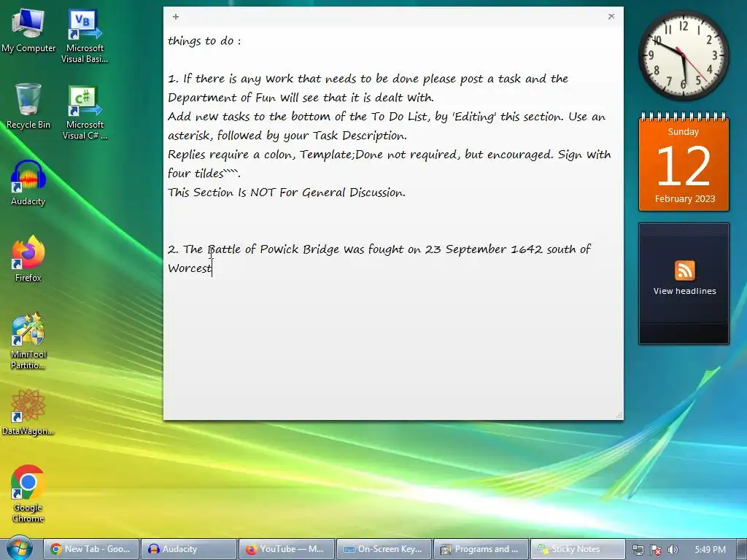Place cursor in 'Department of Fun' line

(301, 98)
